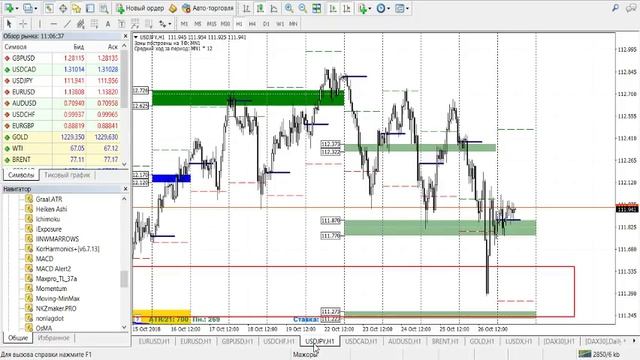This screenshot has width=640, height=360.
Task: Open the chat bubbles icon
Action: point(631,8)
